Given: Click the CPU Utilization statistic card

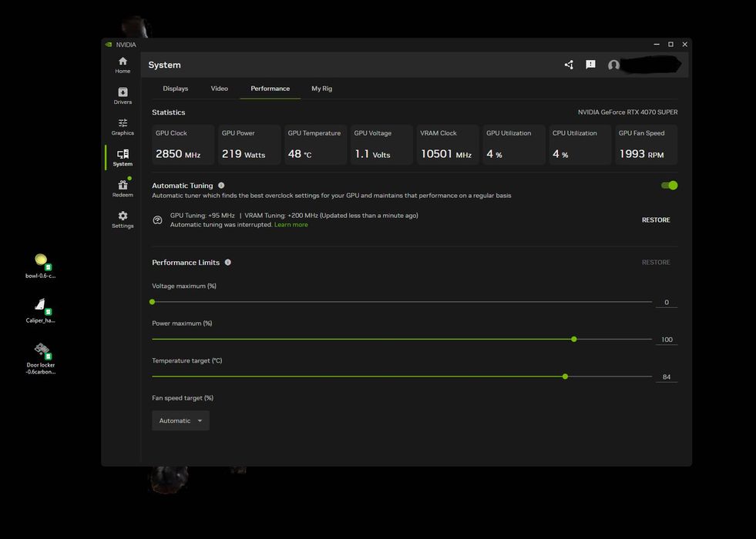Looking at the screenshot, I should point(580,145).
